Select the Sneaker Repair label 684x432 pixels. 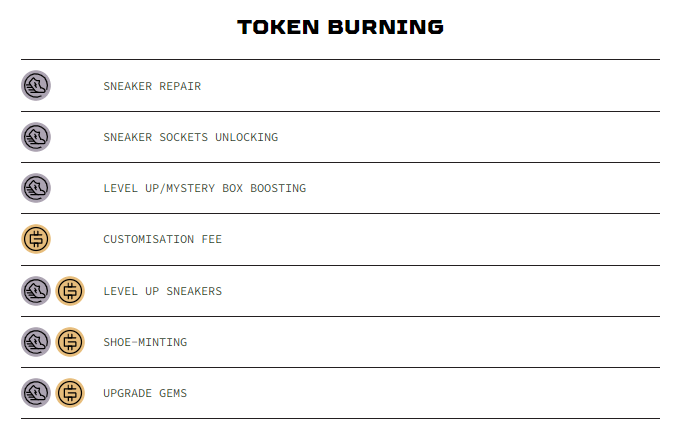[x=152, y=86]
